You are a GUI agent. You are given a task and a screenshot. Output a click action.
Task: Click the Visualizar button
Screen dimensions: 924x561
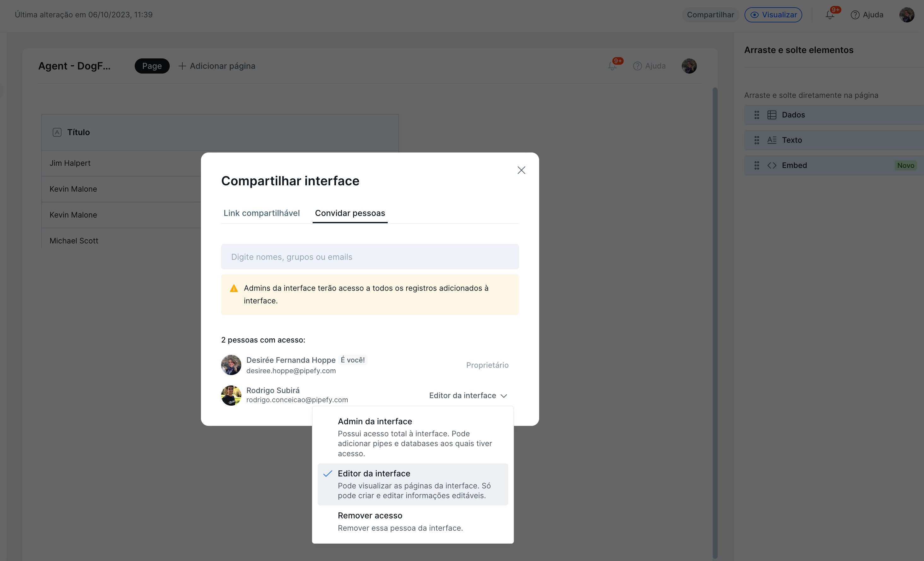click(x=773, y=15)
